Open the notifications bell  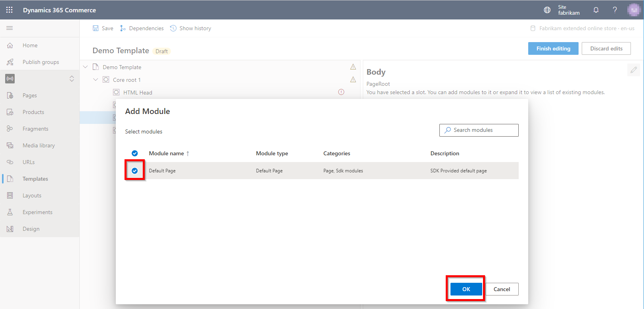coord(596,10)
